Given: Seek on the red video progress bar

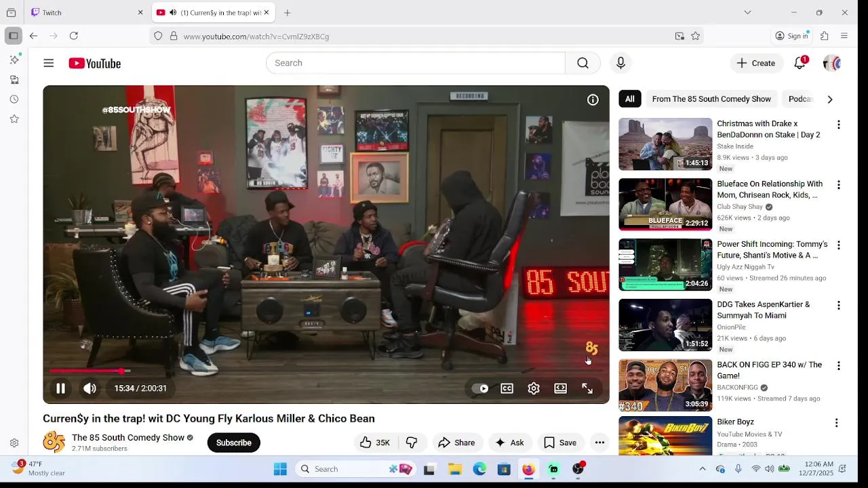Looking at the screenshot, I should [x=326, y=371].
